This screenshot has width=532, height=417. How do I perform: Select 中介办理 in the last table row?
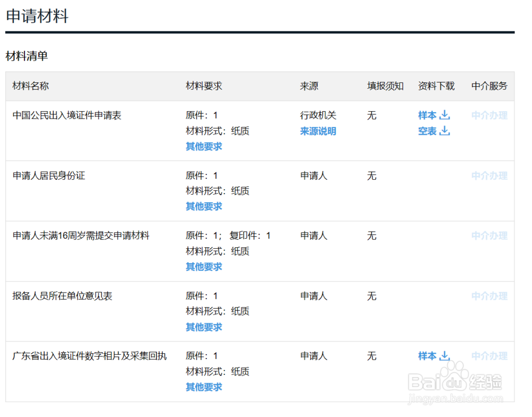tap(489, 356)
